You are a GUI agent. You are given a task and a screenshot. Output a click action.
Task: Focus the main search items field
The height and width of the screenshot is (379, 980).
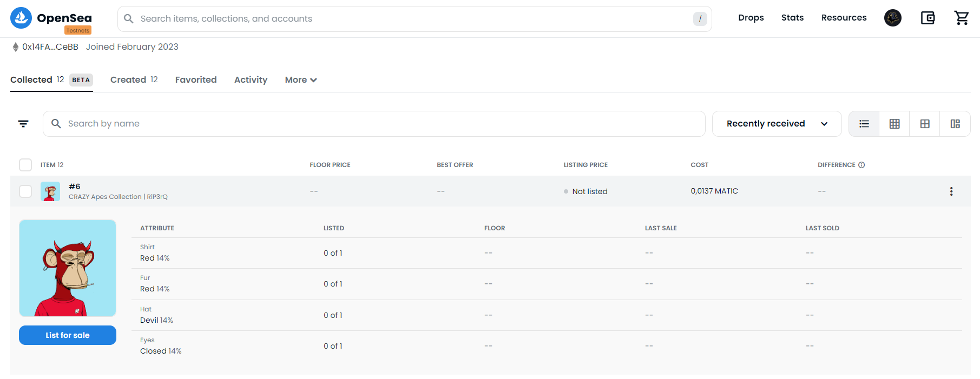coord(415,19)
